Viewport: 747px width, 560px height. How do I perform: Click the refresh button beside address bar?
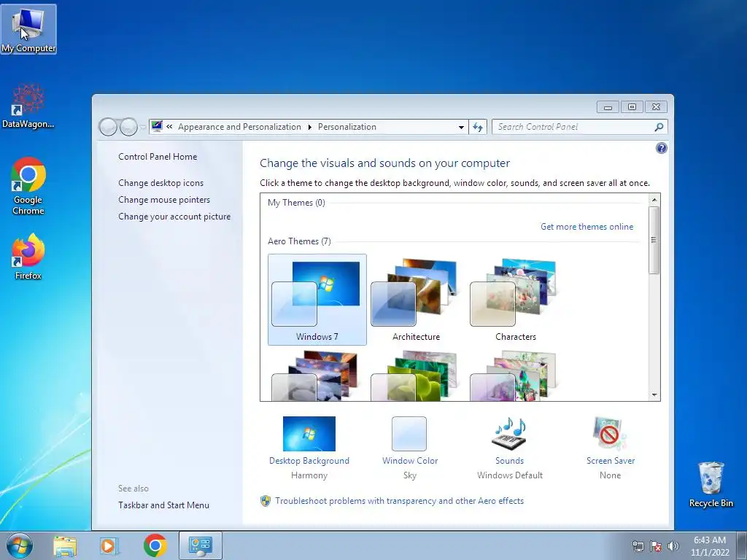point(478,127)
